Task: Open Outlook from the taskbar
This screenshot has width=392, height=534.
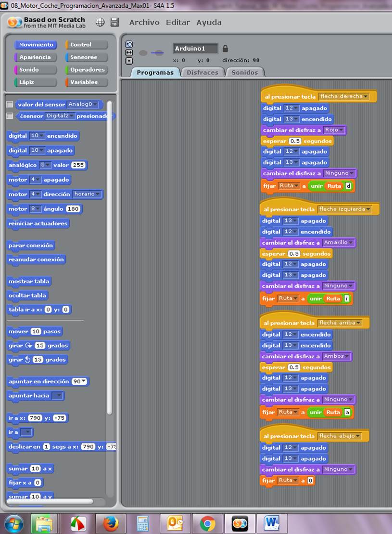Action: [x=175, y=523]
